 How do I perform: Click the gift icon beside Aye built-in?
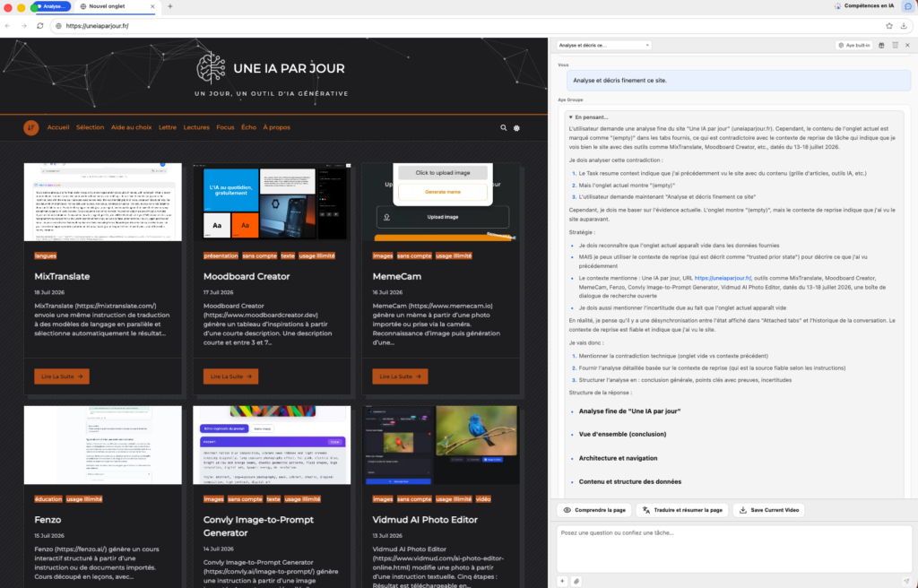[x=881, y=45]
